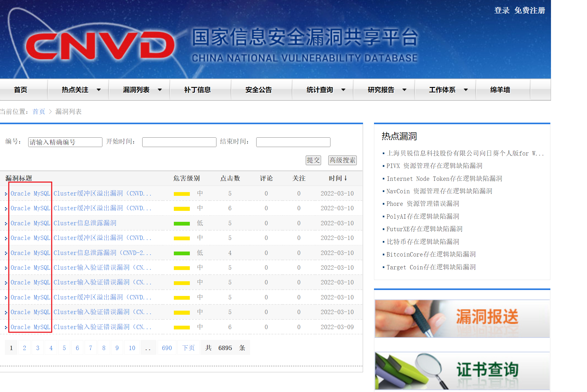
Task: Open the 安全公告 menu item
Action: (258, 90)
